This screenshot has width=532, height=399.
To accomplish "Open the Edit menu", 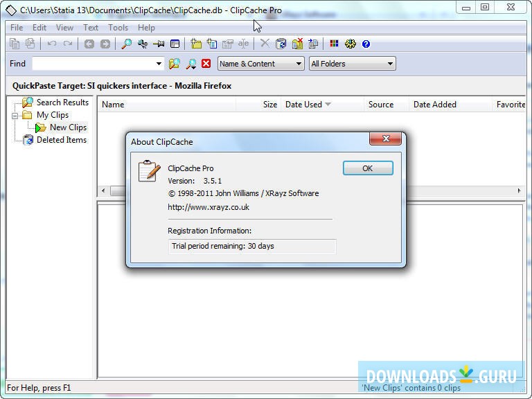I will (x=39, y=28).
